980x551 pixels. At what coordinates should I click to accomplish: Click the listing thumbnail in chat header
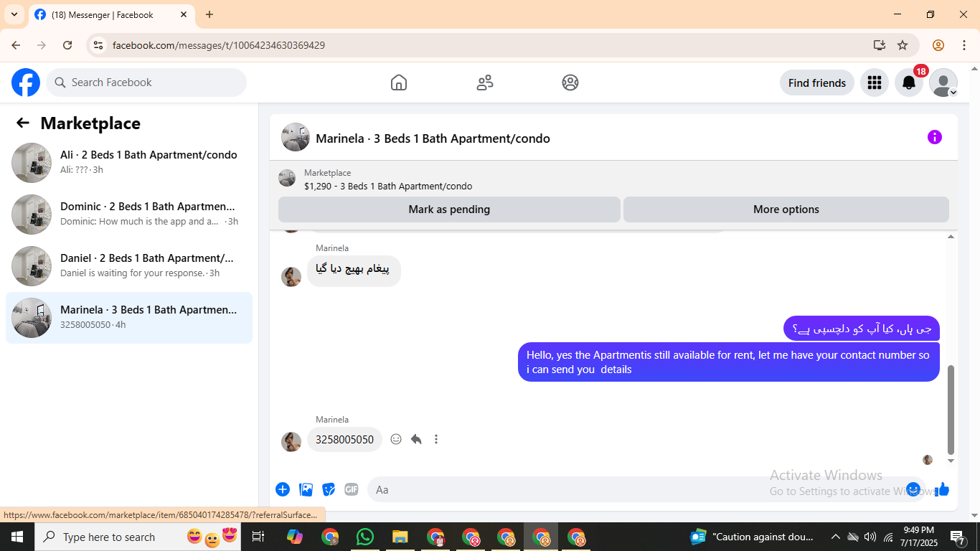[x=296, y=137]
